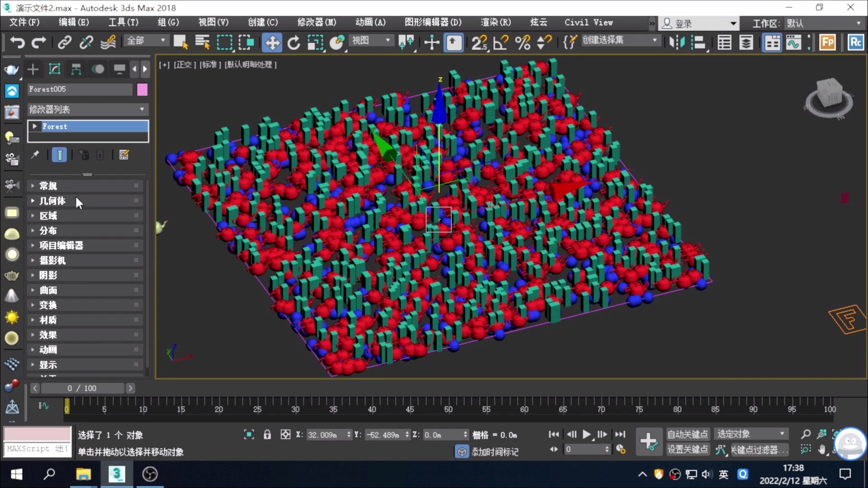Switch to Modify panel tab
The height and width of the screenshot is (488, 868).
pos(54,69)
